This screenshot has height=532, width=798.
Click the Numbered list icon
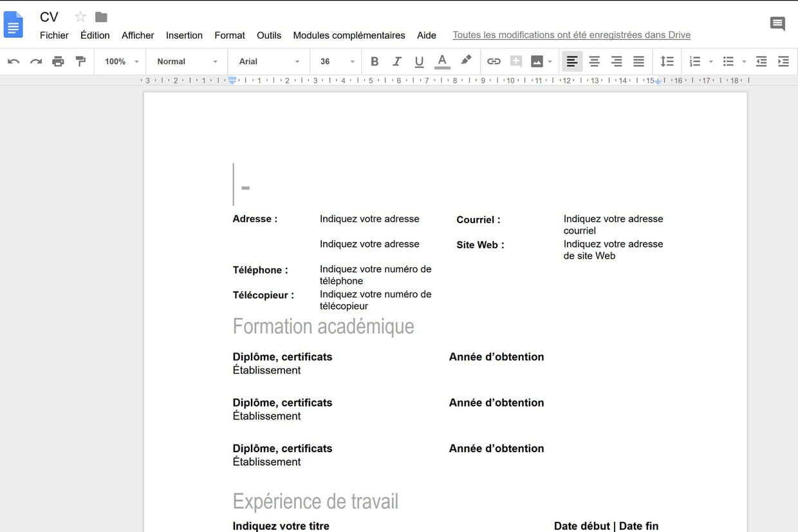695,62
